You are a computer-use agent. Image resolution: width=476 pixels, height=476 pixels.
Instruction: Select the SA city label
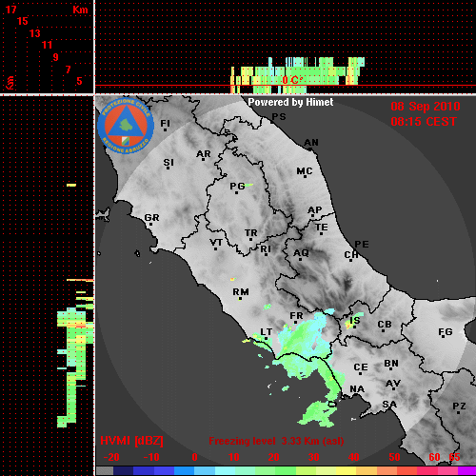pos(389,405)
